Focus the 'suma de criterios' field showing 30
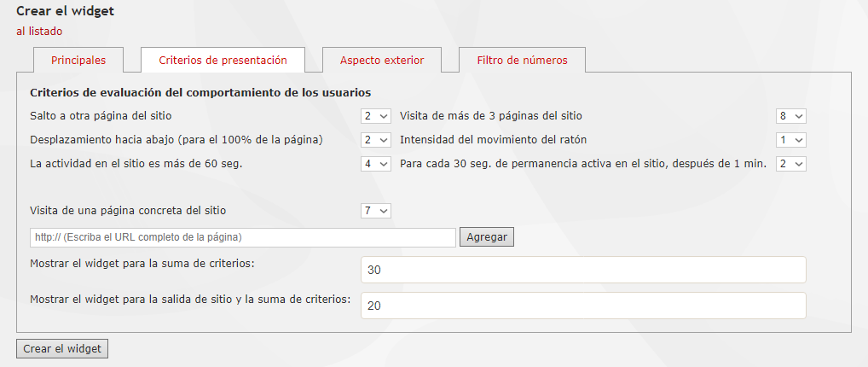 583,270
